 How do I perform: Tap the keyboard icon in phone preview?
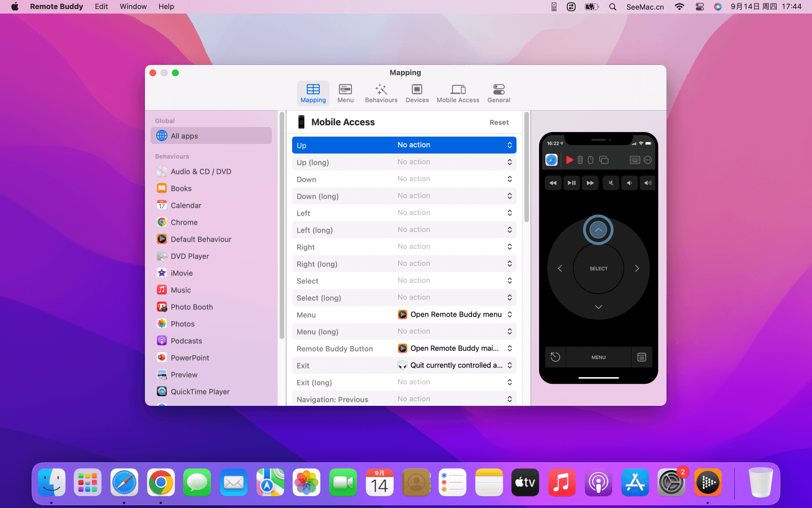pyautogui.click(x=634, y=160)
